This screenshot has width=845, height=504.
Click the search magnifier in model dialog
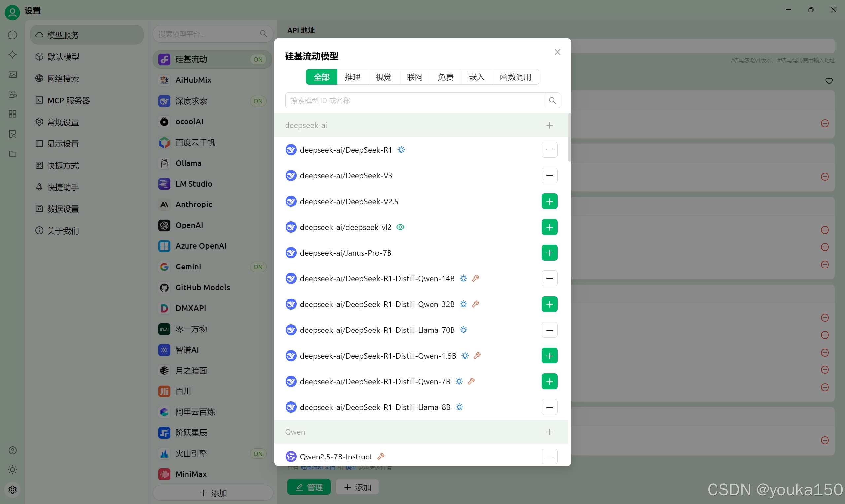pyautogui.click(x=552, y=101)
